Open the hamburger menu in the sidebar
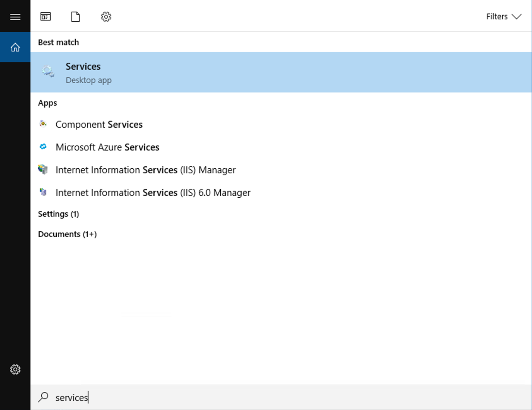 click(15, 17)
